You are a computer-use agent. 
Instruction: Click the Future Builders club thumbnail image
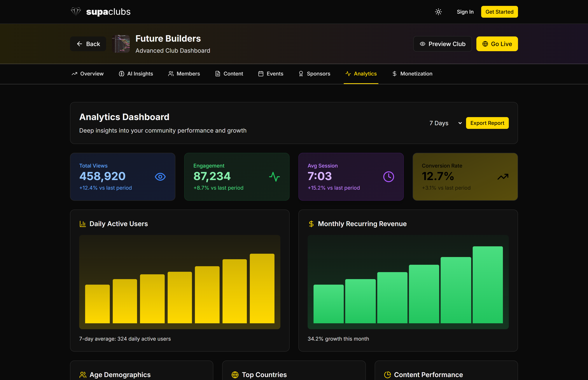(x=121, y=44)
